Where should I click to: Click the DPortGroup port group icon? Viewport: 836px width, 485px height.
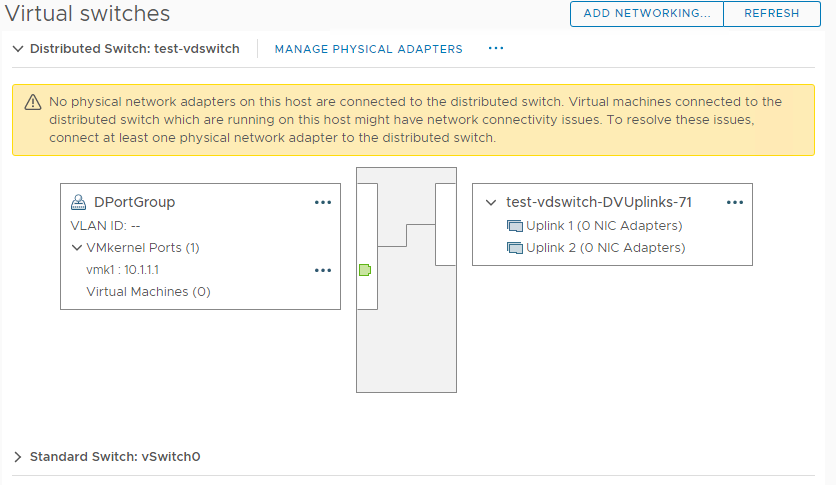[78, 202]
